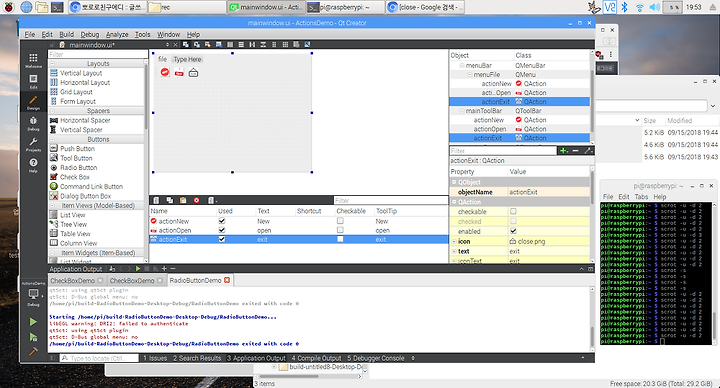Screen dimensions: 720x388
Task: Toggle the enabled property checkbox
Action: coord(513,231)
